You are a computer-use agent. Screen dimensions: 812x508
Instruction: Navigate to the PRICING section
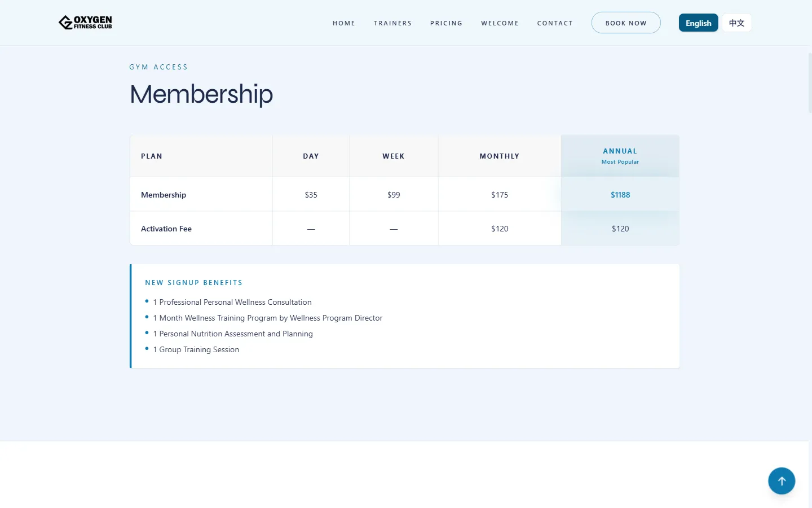[x=446, y=23]
